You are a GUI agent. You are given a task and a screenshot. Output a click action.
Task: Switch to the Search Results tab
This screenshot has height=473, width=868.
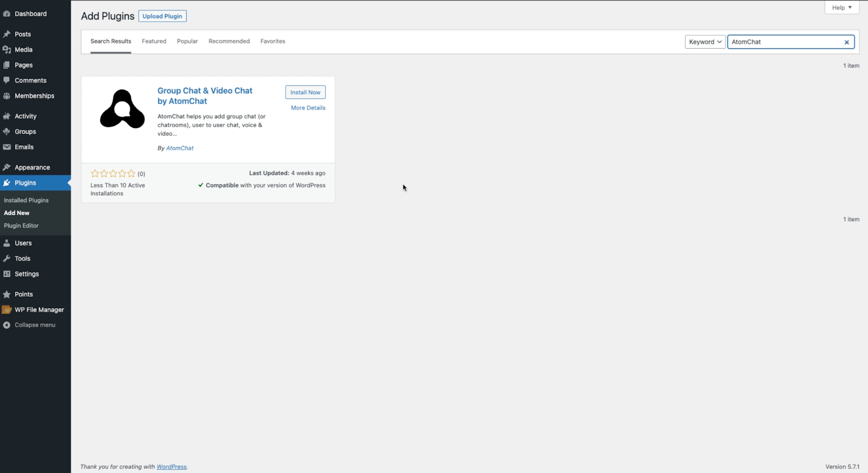coord(111,41)
